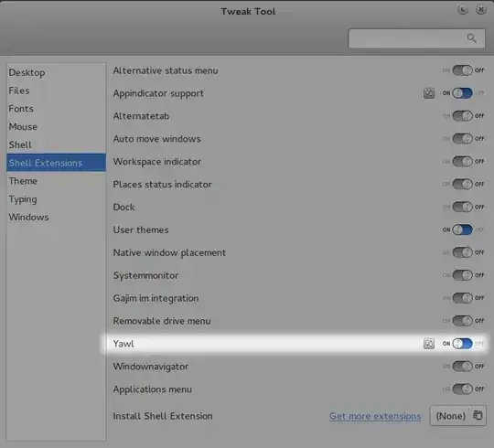Open Appindicator support preferences icon
The height and width of the screenshot is (448, 494).
tap(429, 93)
